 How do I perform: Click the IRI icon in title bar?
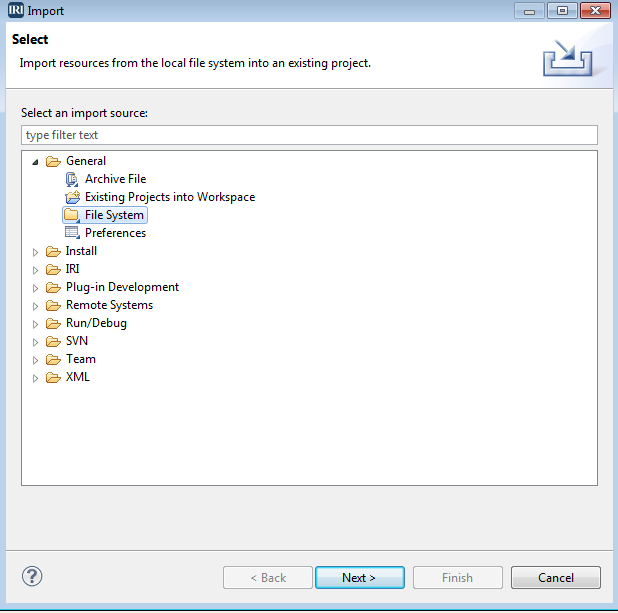tap(16, 10)
